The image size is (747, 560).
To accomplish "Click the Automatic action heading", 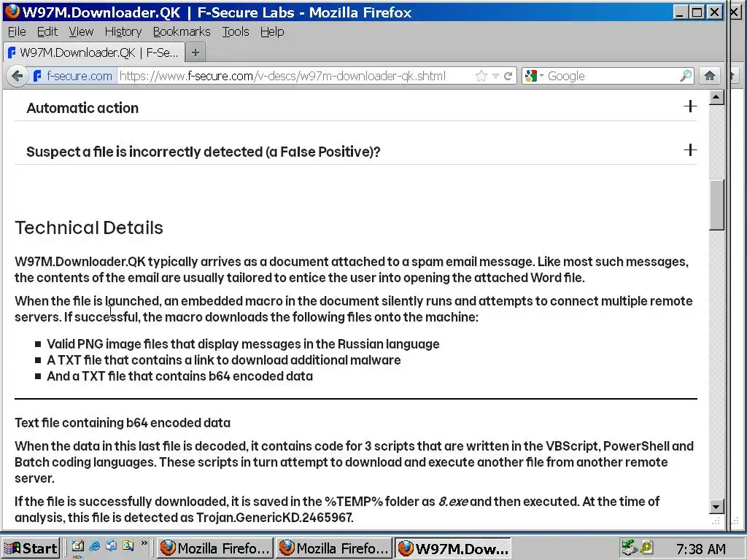I will pyautogui.click(x=82, y=108).
